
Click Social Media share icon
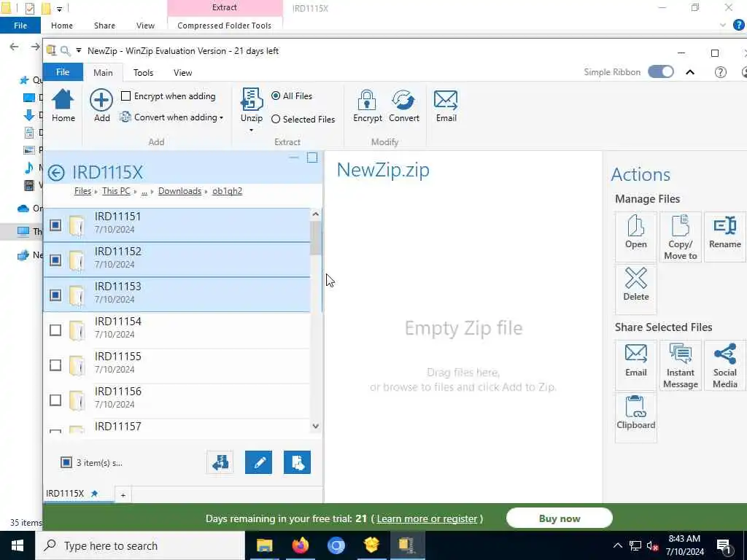tap(724, 366)
